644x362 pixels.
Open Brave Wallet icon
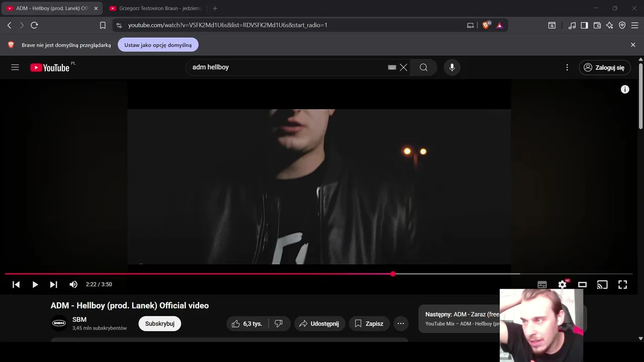point(597,25)
